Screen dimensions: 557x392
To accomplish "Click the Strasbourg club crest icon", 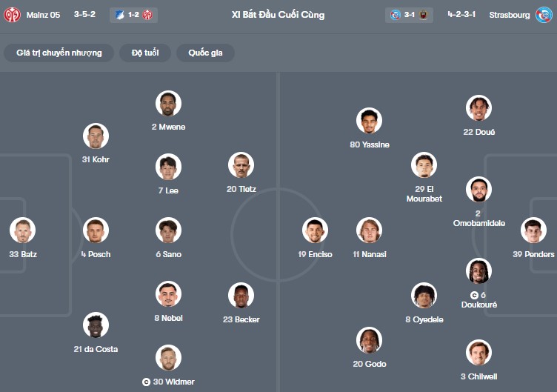I will [x=544, y=15].
